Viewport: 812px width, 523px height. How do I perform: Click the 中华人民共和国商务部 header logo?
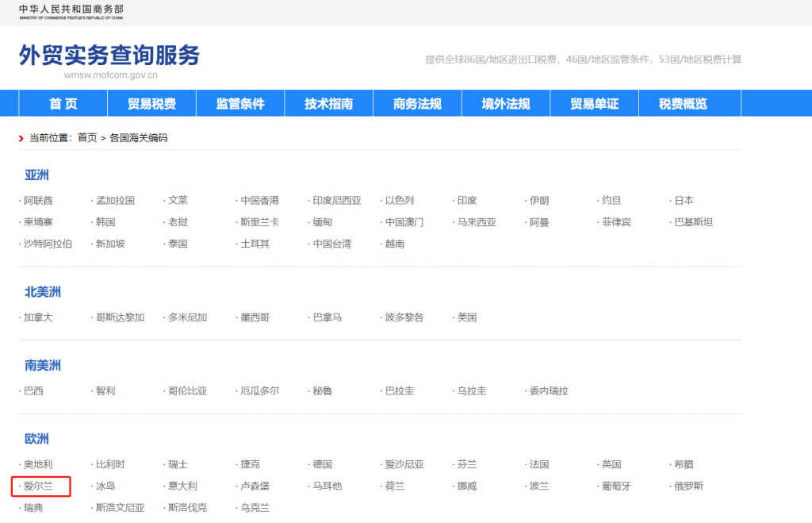pyautogui.click(x=71, y=11)
